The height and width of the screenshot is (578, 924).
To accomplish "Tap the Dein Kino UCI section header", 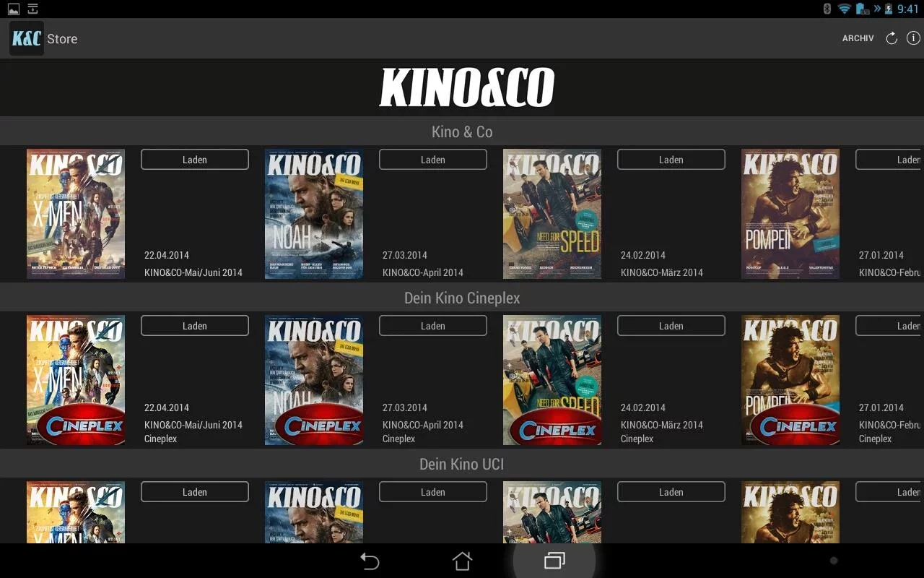I will pos(462,464).
